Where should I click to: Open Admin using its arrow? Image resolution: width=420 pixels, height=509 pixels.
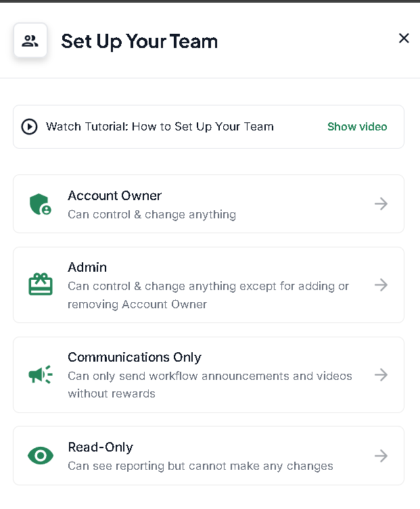coord(381,285)
